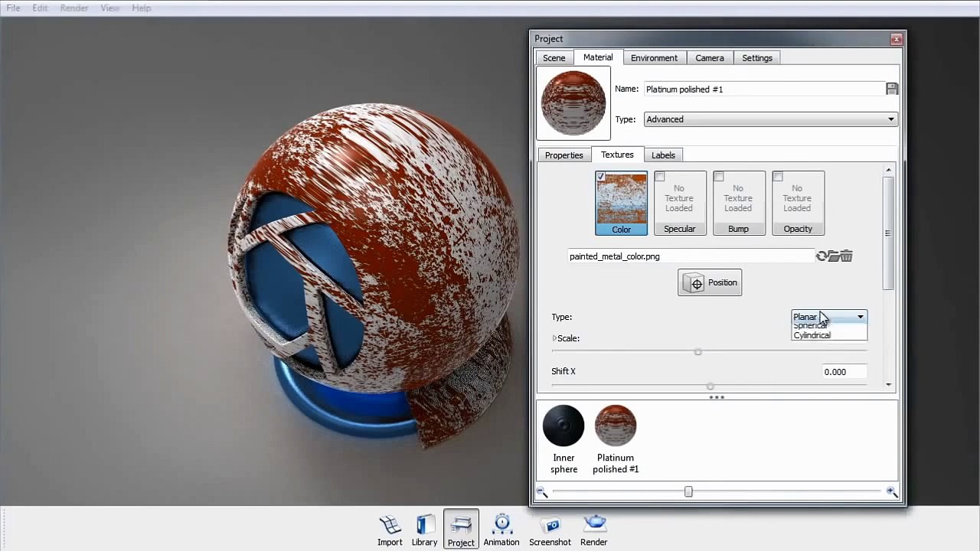This screenshot has width=980, height=551.
Task: Delete the loaded texture with trash icon
Action: (847, 256)
